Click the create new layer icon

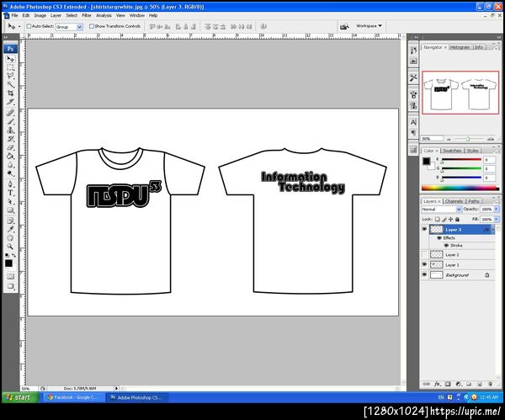tap(480, 384)
